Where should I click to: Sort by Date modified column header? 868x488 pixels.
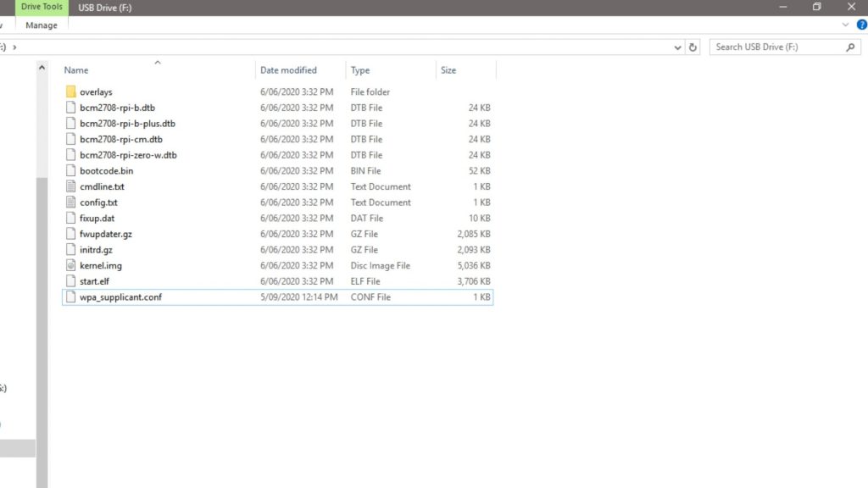(288, 70)
